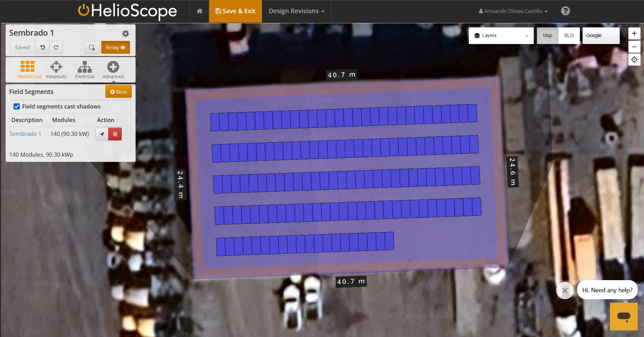644x337 pixels.
Task: Open Design Revisions dropdown menu
Action: [x=297, y=11]
